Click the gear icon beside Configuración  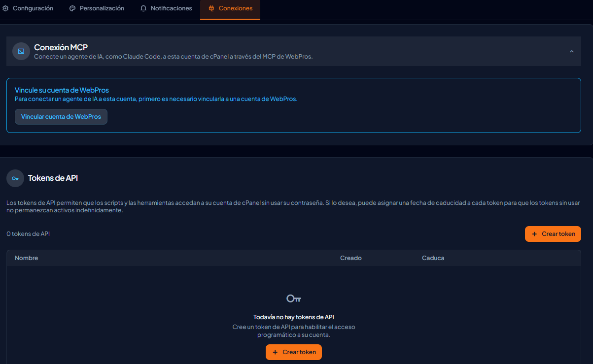[x=5, y=8]
